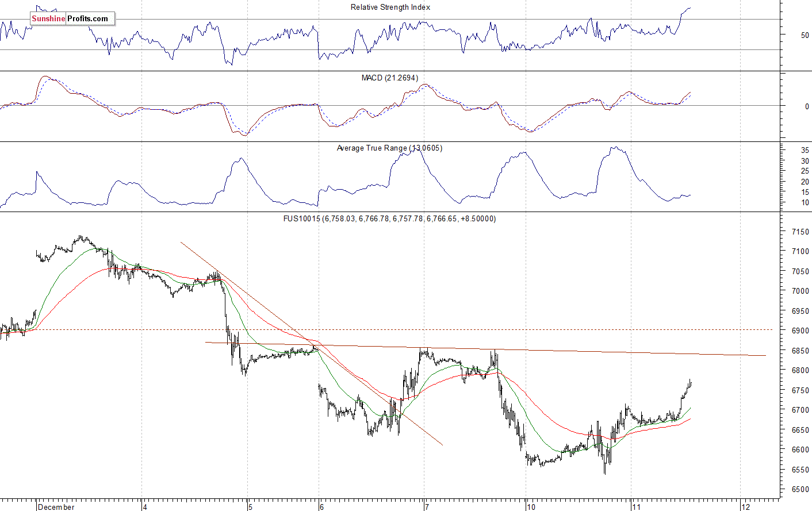The image size is (812, 511).
Task: Click the 6850 price axis value
Action: 800,351
